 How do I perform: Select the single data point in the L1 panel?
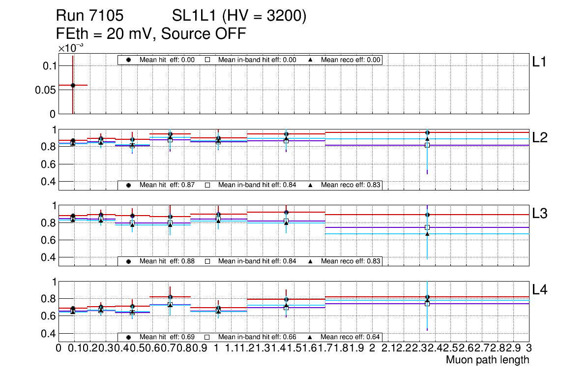point(73,85)
